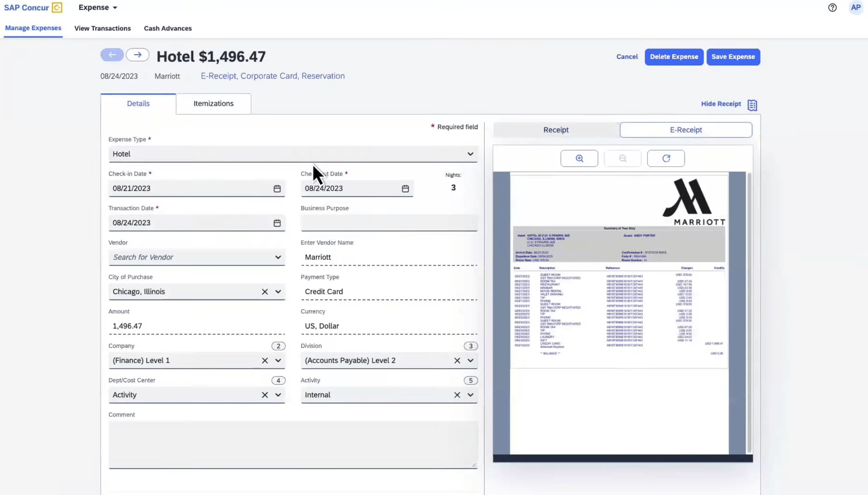Toggle the Itemizations tab view
Image resolution: width=868 pixels, height=495 pixels.
(x=214, y=103)
